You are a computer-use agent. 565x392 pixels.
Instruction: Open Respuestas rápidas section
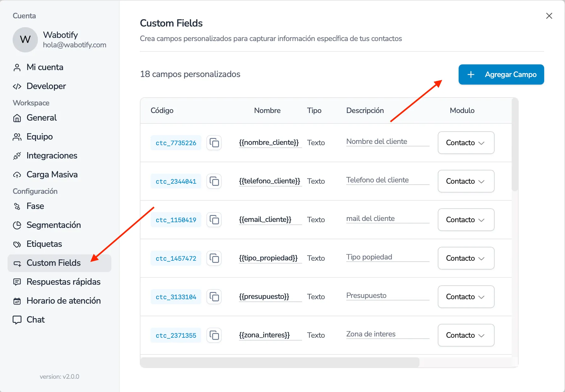click(x=63, y=282)
